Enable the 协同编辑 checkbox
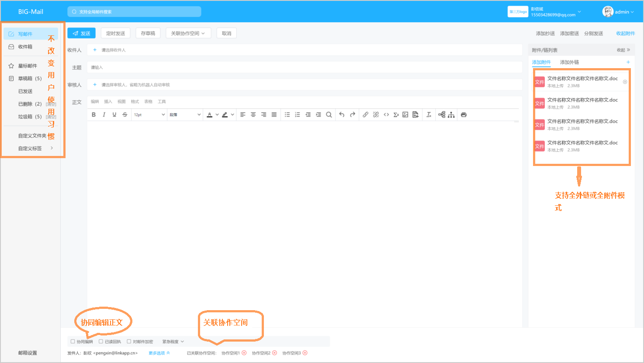The width and height of the screenshot is (644, 363). (73, 342)
